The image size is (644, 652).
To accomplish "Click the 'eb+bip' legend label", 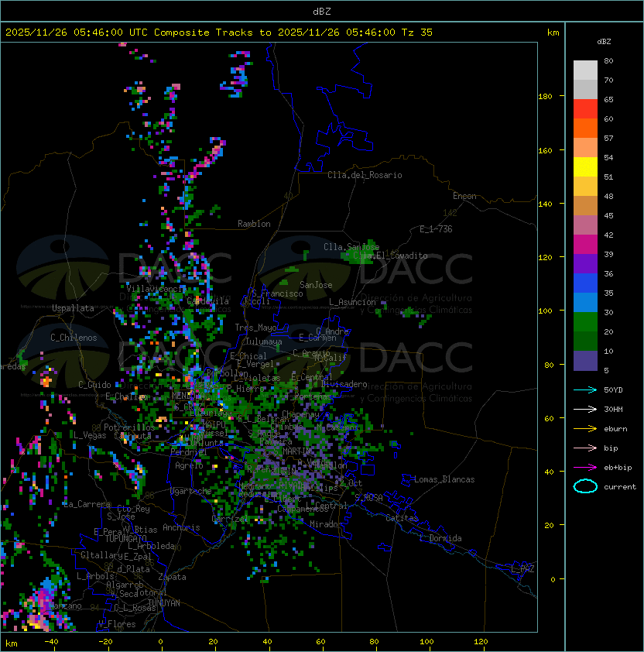I will pyautogui.click(x=618, y=468).
